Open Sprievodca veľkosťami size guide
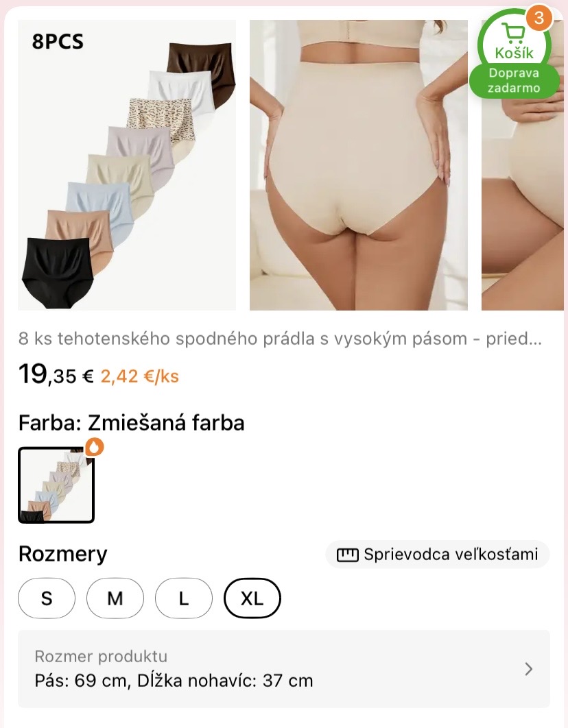568x728 pixels. pyautogui.click(x=438, y=555)
